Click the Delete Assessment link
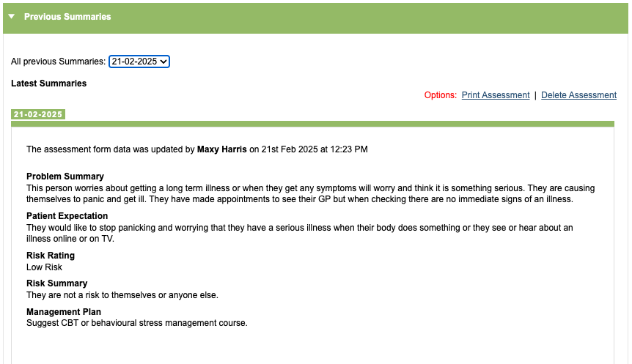Viewport: 632px width, 364px height. tap(578, 95)
